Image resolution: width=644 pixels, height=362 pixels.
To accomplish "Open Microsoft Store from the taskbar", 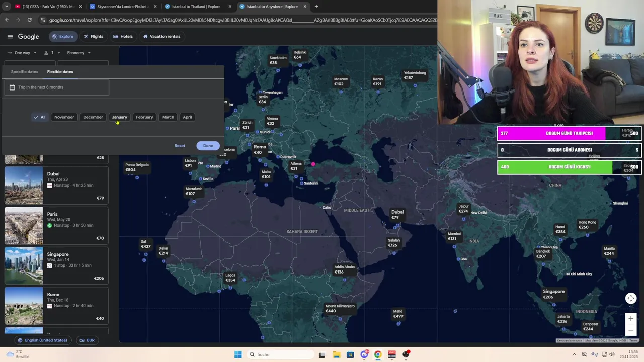I will tap(350, 354).
